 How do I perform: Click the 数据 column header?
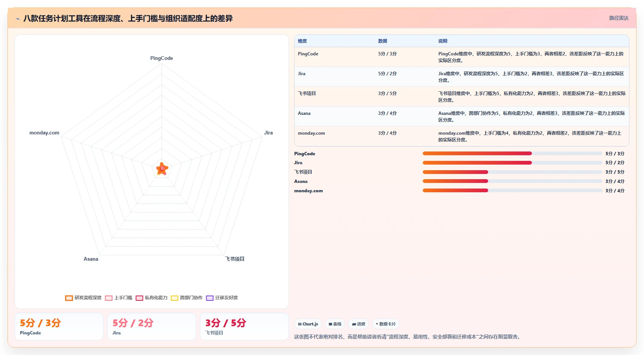(x=382, y=41)
